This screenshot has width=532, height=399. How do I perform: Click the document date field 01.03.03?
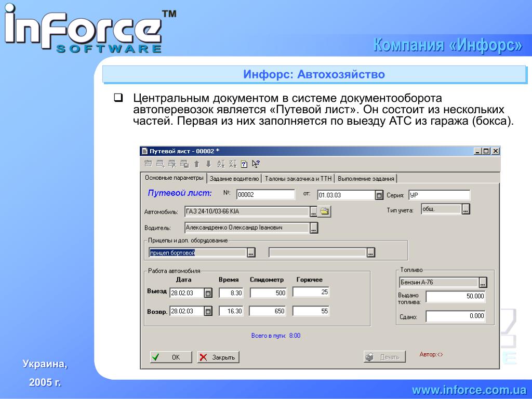coord(346,195)
